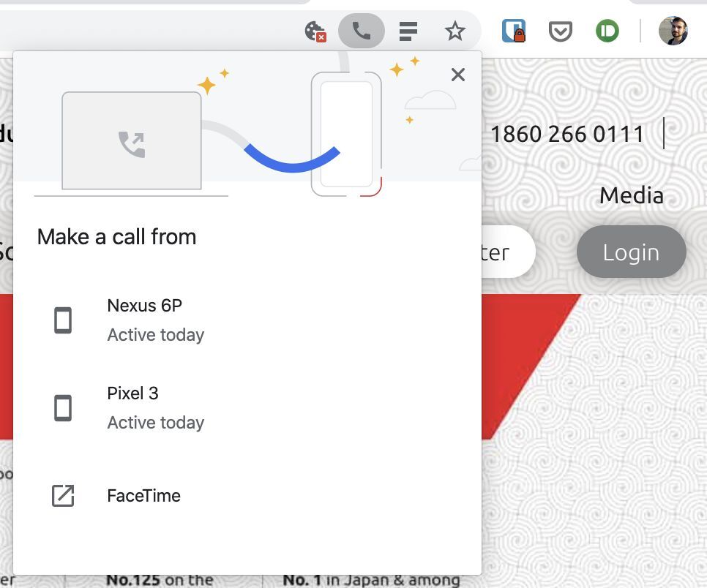Click the 1860 266 0111 phone number
The image size is (707, 588).
pos(567,135)
